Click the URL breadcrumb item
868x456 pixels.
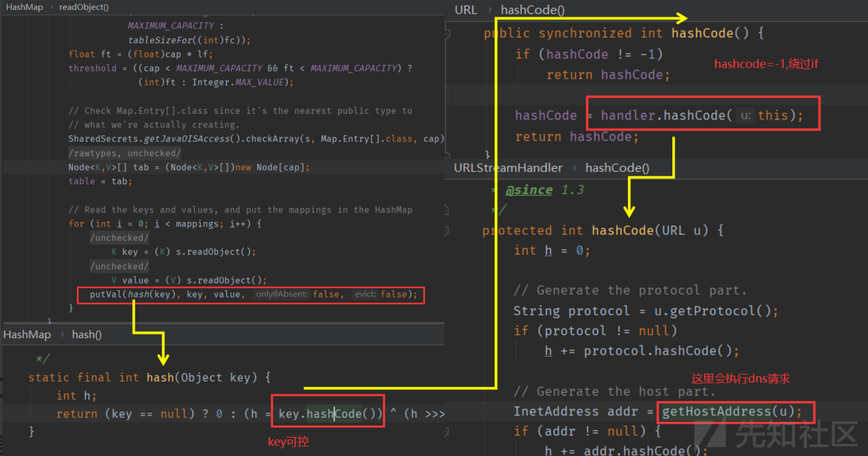pos(466,10)
